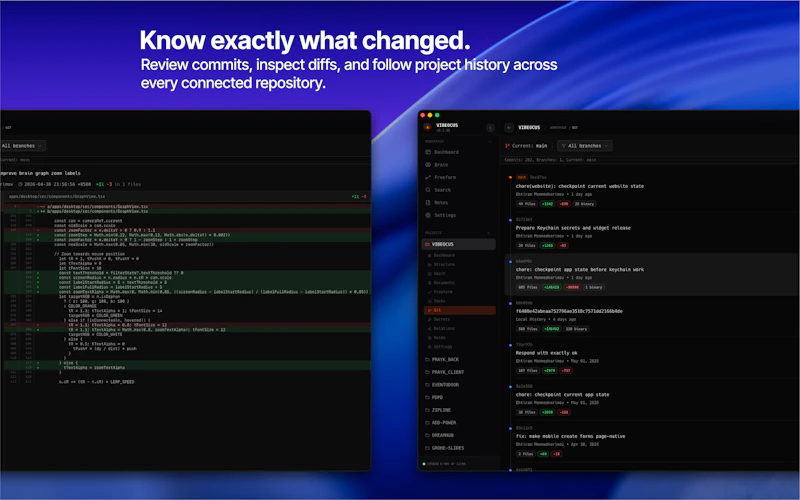Open the Search workspace item
800x500 pixels.
[x=458, y=190]
